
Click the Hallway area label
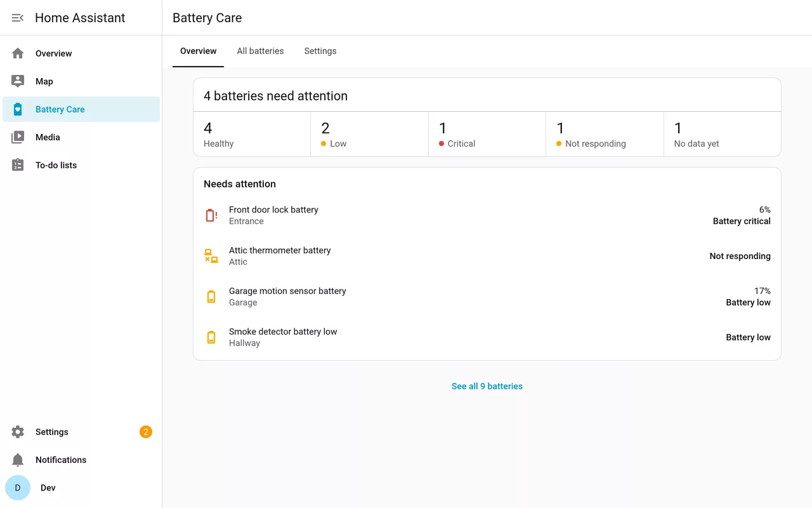[244, 343]
